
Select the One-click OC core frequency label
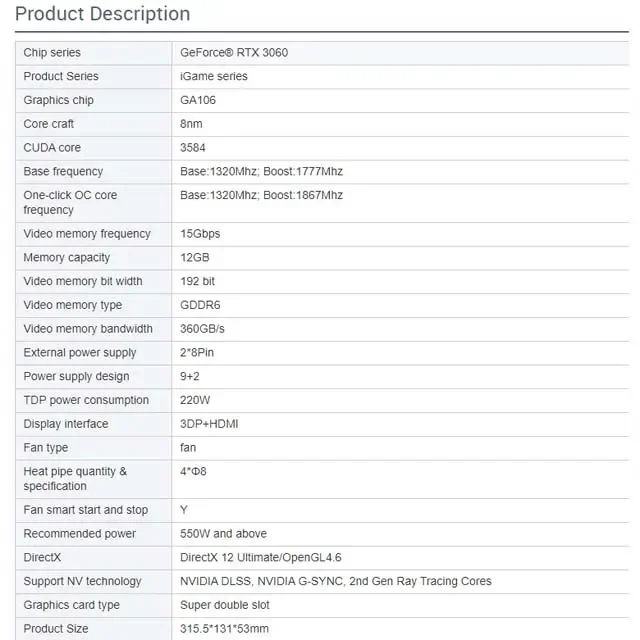click(70, 202)
